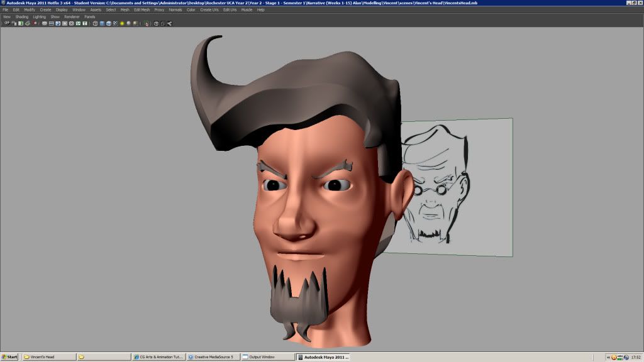The width and height of the screenshot is (644, 362).
Task: Click the Select Camera icon in panel toolbar
Action: click(7, 23)
